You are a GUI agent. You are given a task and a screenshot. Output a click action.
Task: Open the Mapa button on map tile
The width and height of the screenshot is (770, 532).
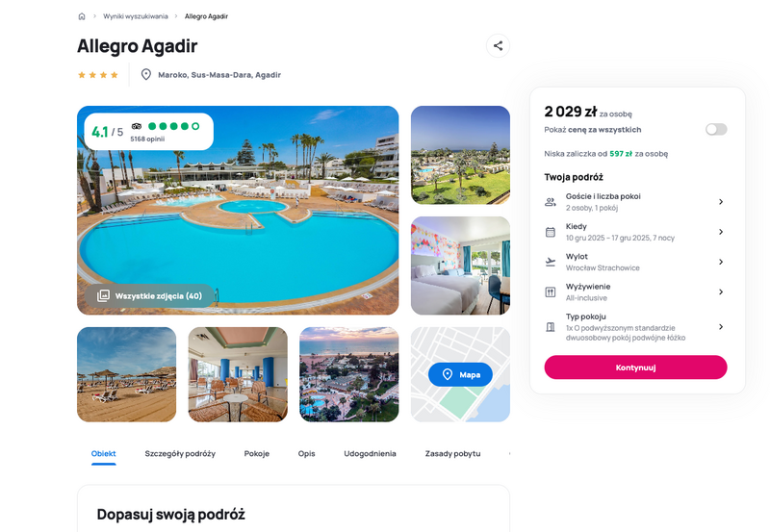460,374
